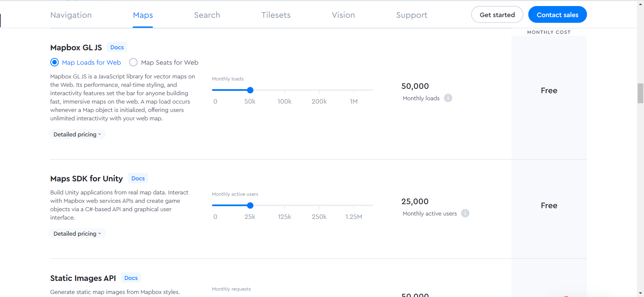
Task: Click the Maps tab
Action: click(143, 15)
